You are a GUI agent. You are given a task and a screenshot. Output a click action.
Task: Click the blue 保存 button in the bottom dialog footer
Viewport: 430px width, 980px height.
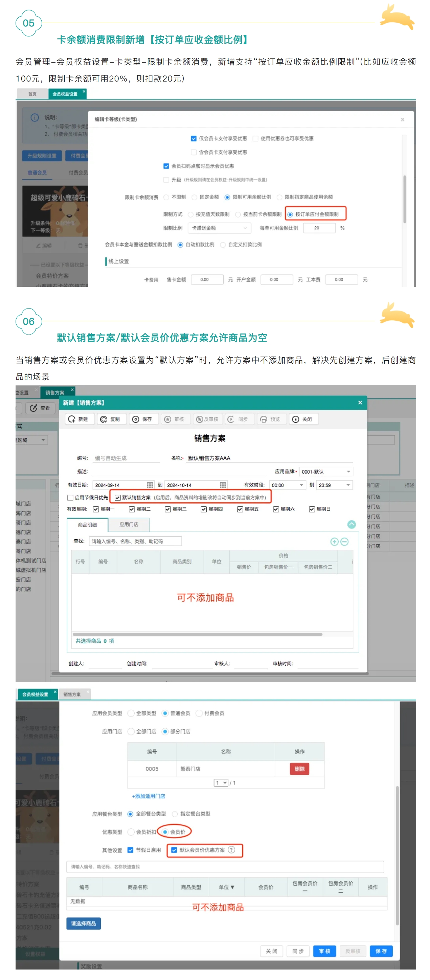click(x=381, y=951)
